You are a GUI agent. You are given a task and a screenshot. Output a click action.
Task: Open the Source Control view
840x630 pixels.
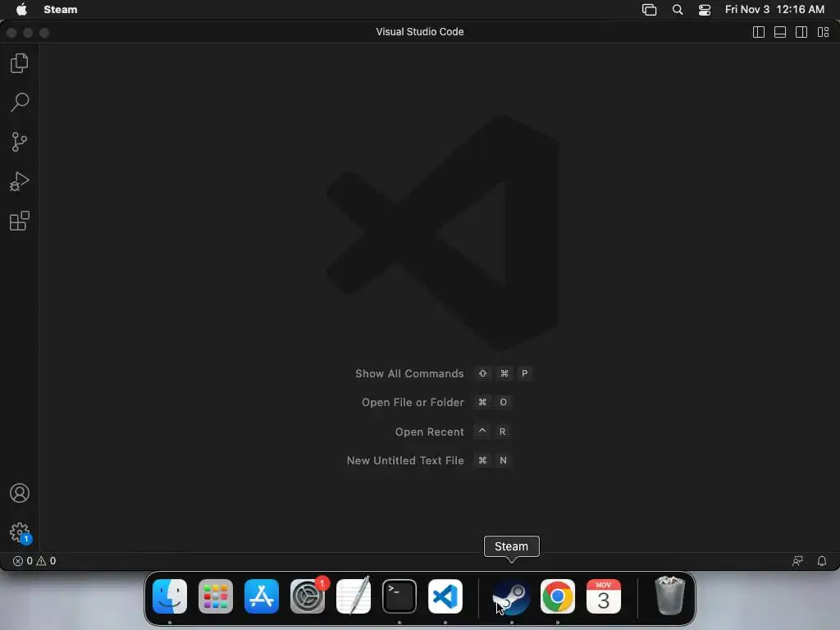[x=20, y=142]
